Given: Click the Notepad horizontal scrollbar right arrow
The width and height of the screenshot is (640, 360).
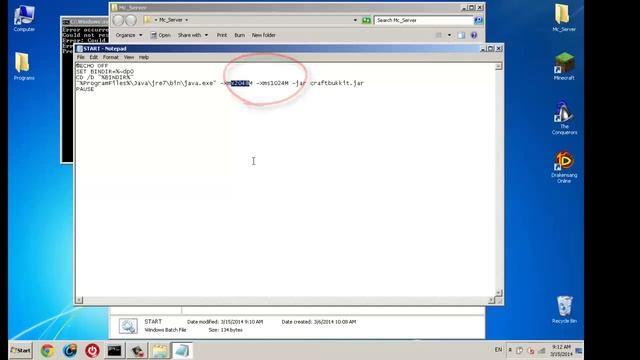Looking at the screenshot, I should [x=491, y=300].
